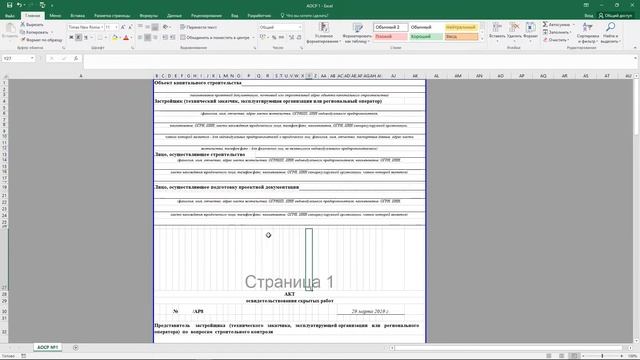Open the Формат cells menu
Viewport: 640px width, 360px height.
(x=531, y=31)
